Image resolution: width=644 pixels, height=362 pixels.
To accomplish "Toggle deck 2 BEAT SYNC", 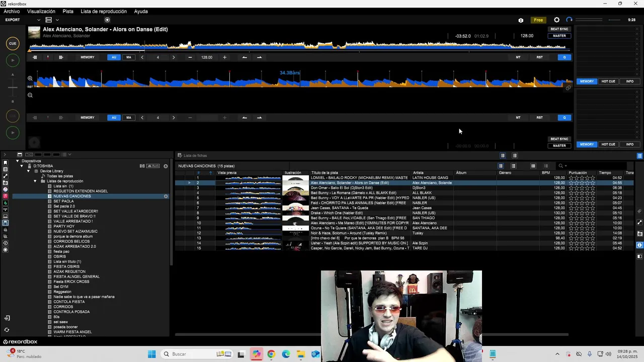I will pyautogui.click(x=559, y=139).
